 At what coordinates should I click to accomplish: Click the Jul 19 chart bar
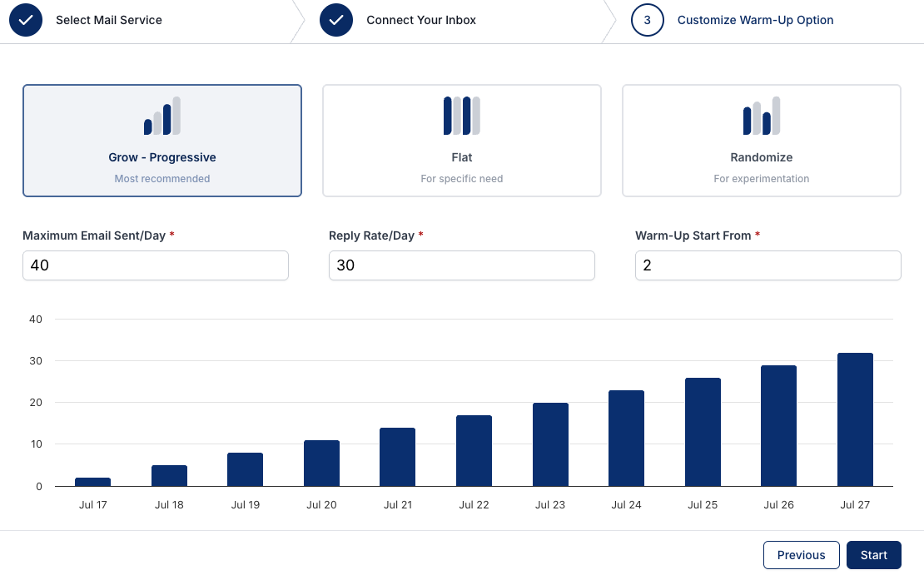point(245,469)
